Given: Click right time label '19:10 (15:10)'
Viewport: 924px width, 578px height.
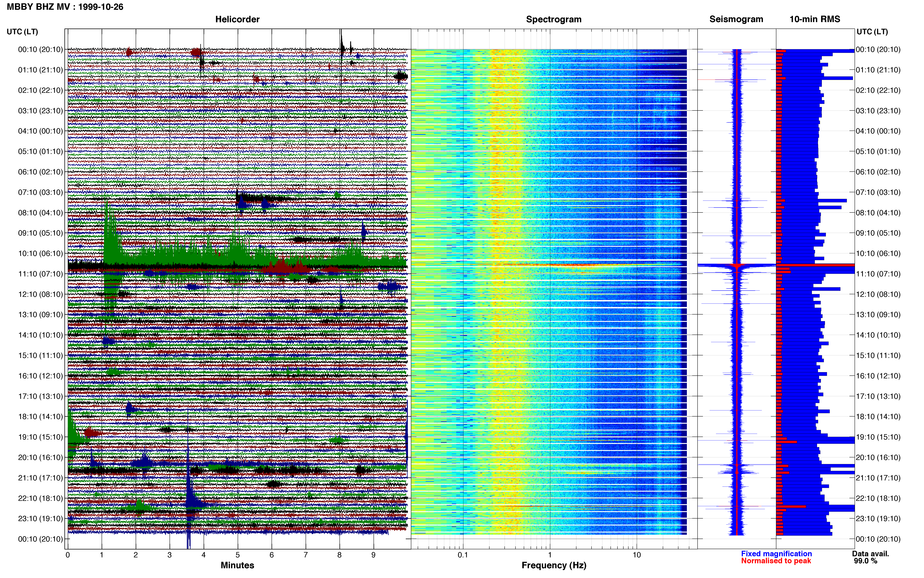Looking at the screenshot, I should [878, 437].
